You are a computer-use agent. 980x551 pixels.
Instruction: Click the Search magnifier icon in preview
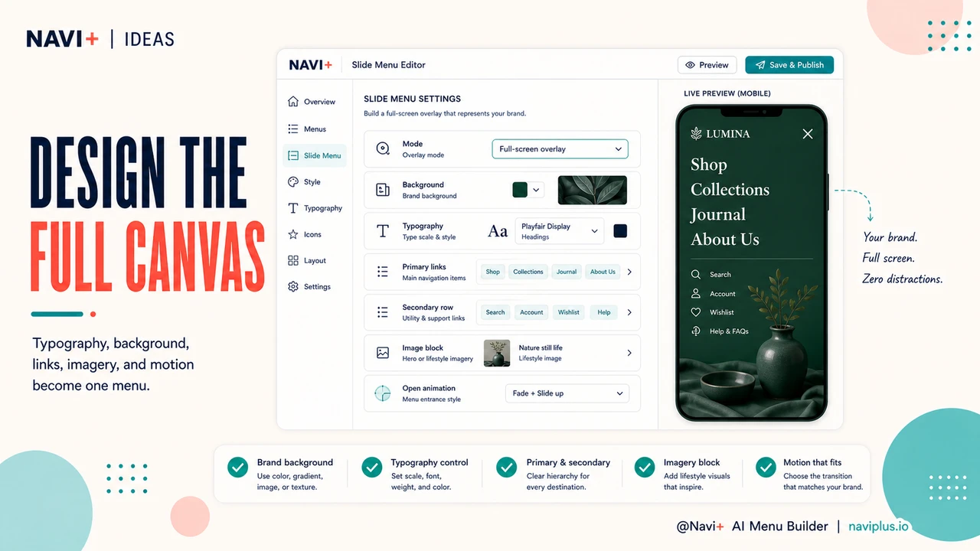pyautogui.click(x=696, y=274)
